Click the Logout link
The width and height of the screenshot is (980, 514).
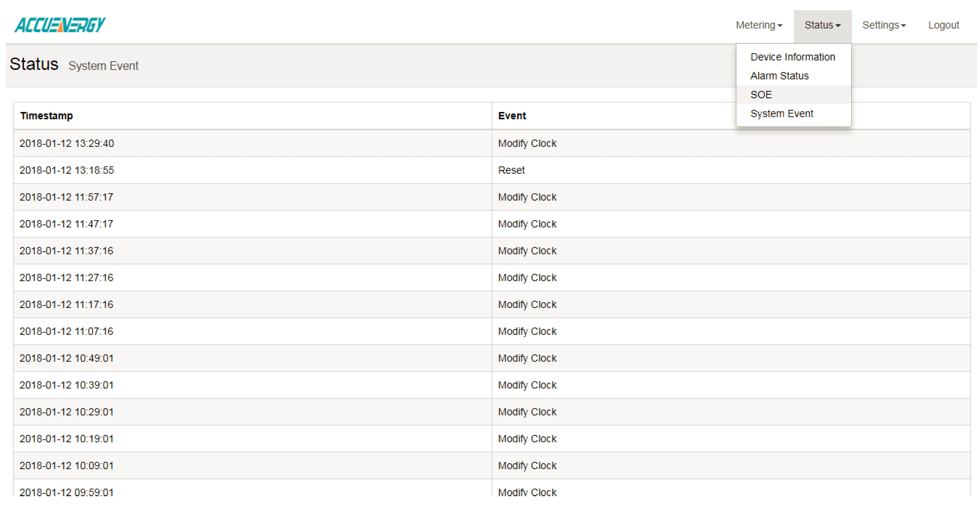click(943, 25)
